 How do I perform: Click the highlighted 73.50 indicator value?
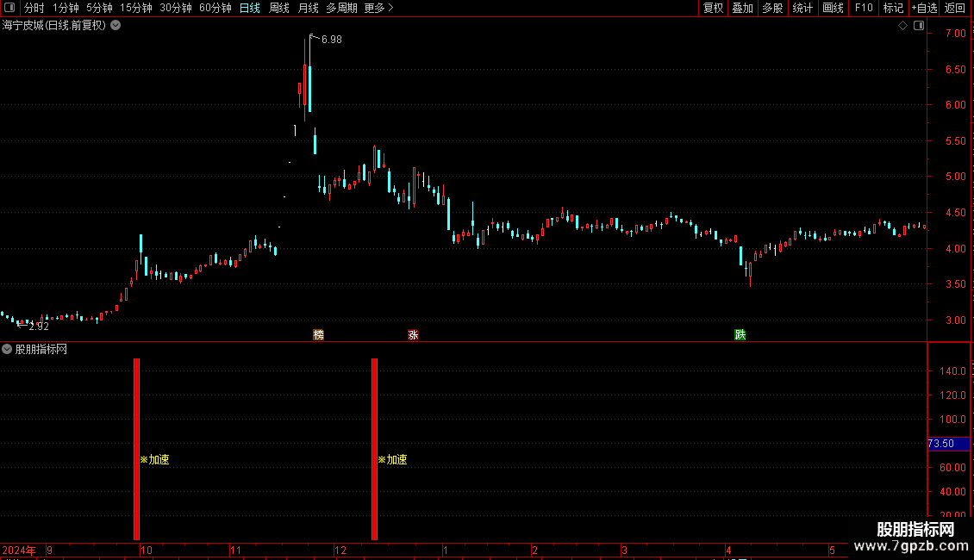coord(948,444)
